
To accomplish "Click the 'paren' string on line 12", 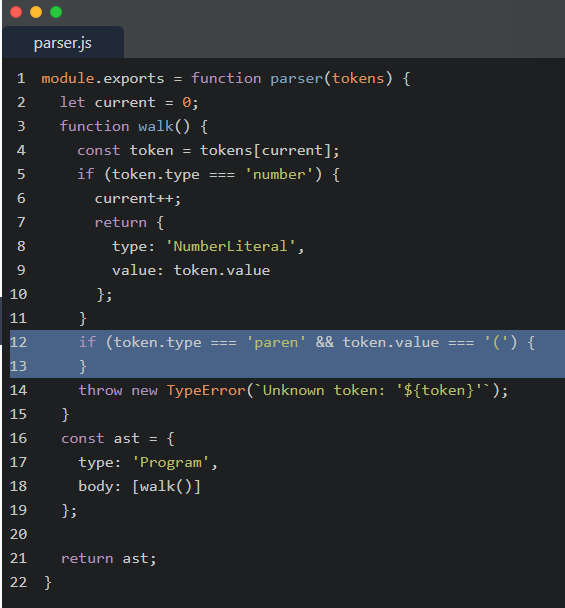I will pyautogui.click(x=276, y=342).
